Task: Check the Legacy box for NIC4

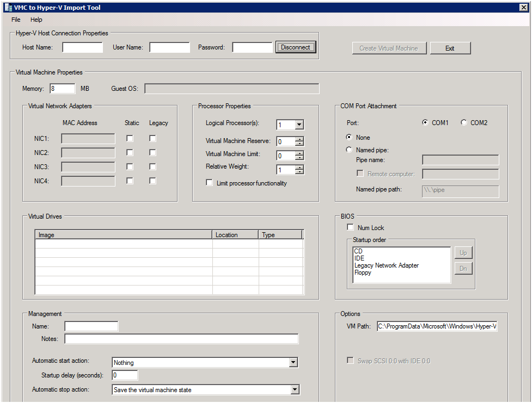Action: pos(152,181)
